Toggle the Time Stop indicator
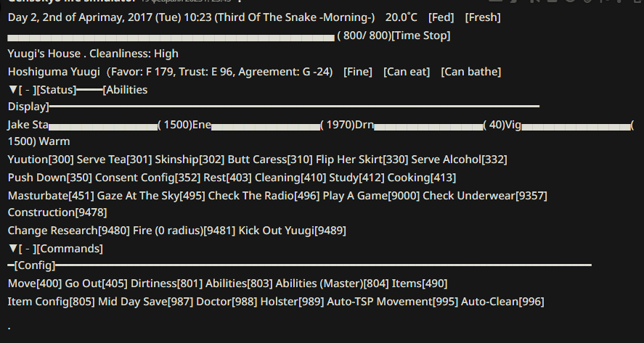 tap(421, 36)
